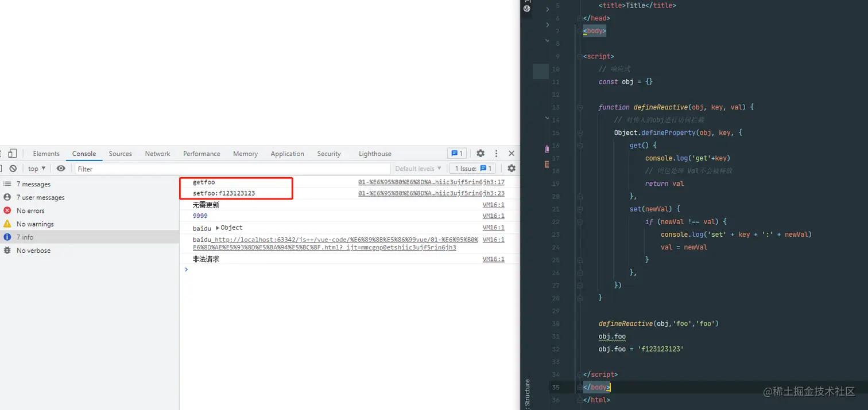
Task: Open VM16:1 link on the 9999 row
Action: click(x=493, y=216)
